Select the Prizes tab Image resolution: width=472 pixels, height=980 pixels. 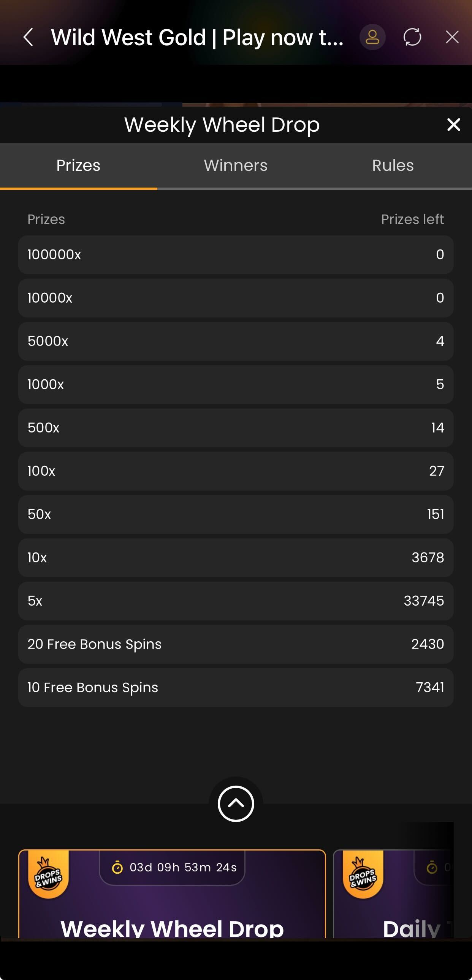tap(78, 166)
